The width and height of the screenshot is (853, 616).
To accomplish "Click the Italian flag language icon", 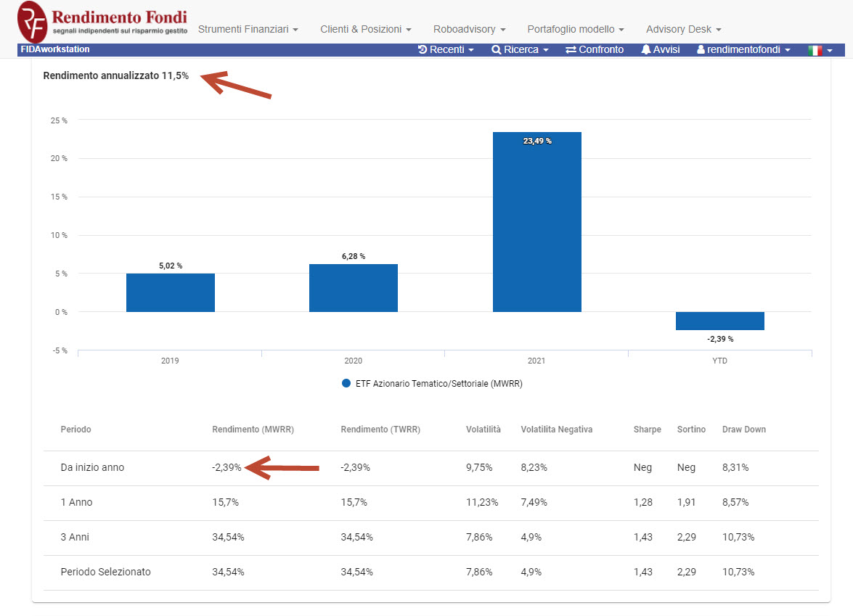I will [815, 50].
